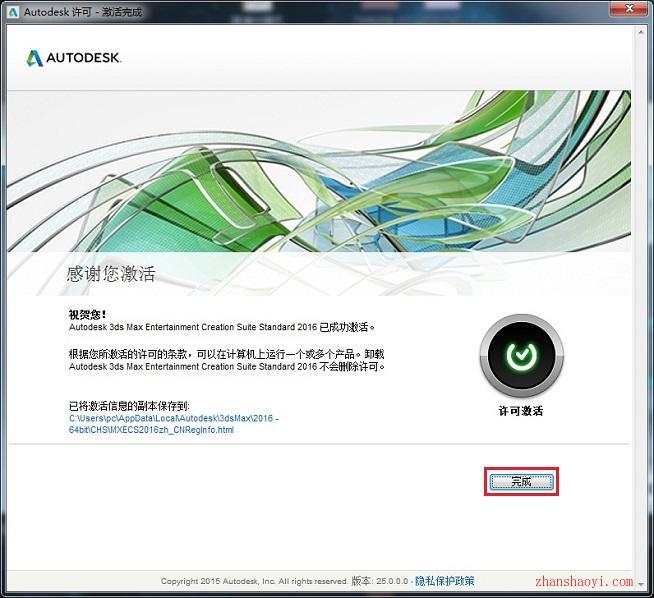Click the 许可激活 label under the icon
Image resolution: width=654 pixels, height=598 pixels.
click(521, 411)
